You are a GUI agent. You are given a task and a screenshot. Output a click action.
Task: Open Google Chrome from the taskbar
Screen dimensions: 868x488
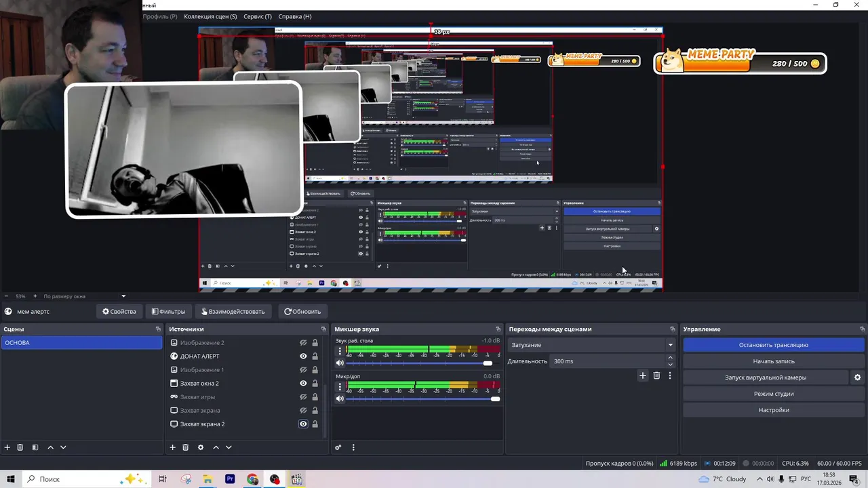[x=252, y=479]
